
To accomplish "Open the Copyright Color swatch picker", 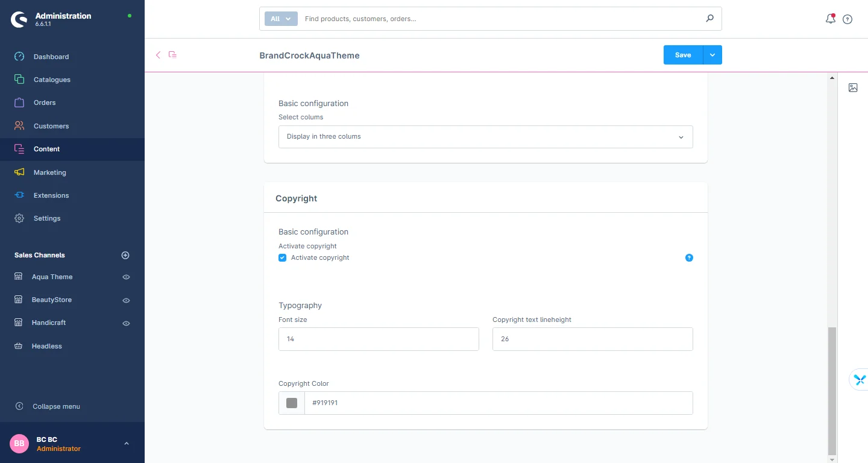I will pyautogui.click(x=292, y=403).
